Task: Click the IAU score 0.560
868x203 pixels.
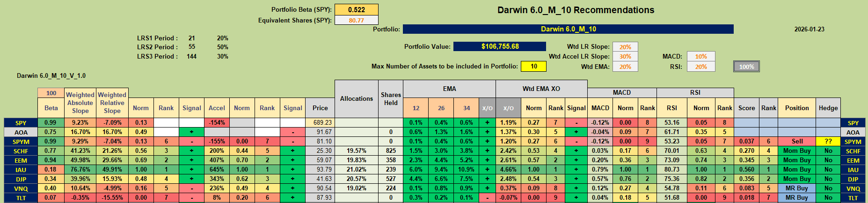Action: (746, 169)
